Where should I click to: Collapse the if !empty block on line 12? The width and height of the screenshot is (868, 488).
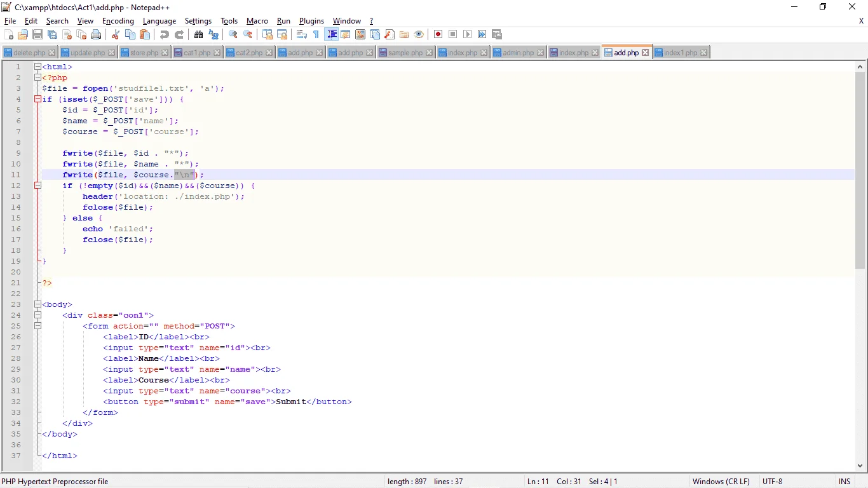point(37,186)
